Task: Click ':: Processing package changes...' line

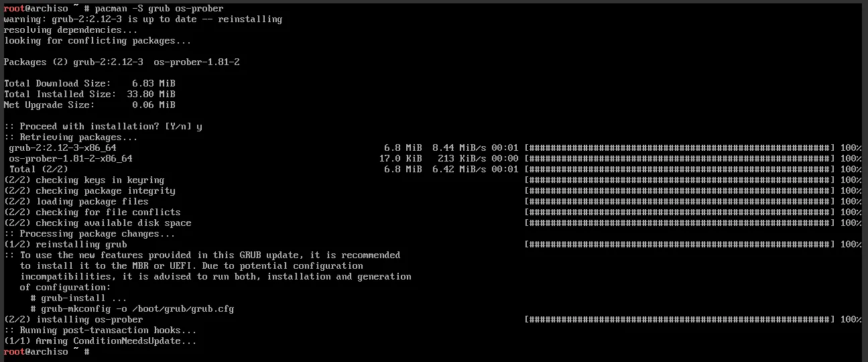Action: (x=90, y=234)
